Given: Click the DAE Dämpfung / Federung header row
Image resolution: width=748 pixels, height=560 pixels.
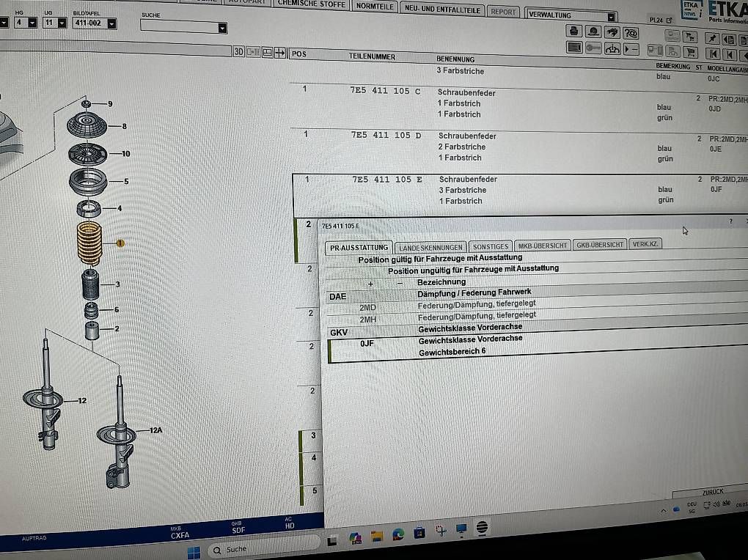Looking at the screenshot, I should pos(537,293).
